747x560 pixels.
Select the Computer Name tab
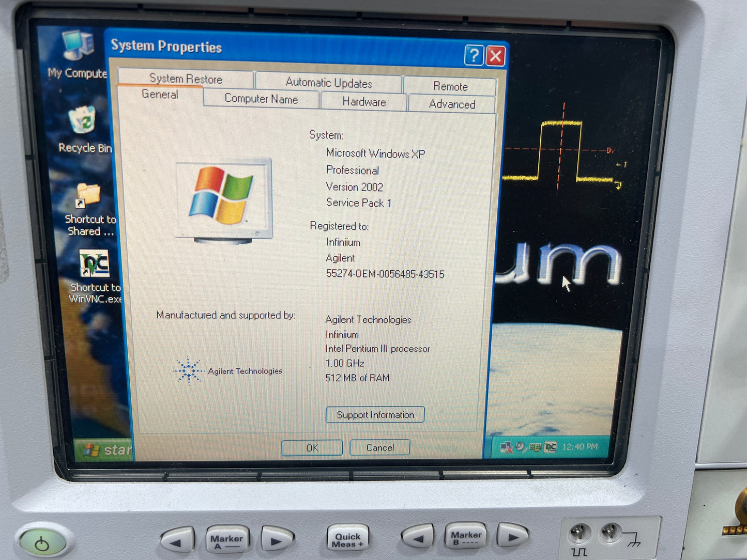261,99
